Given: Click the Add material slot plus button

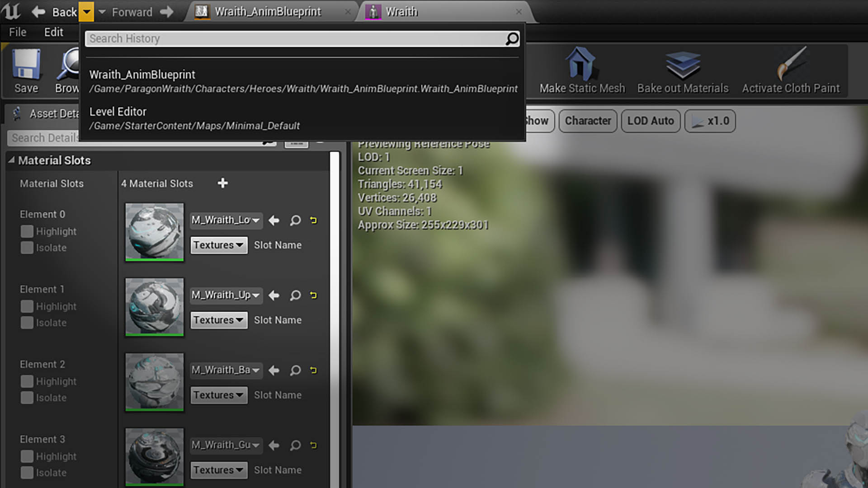Looking at the screenshot, I should 222,183.
